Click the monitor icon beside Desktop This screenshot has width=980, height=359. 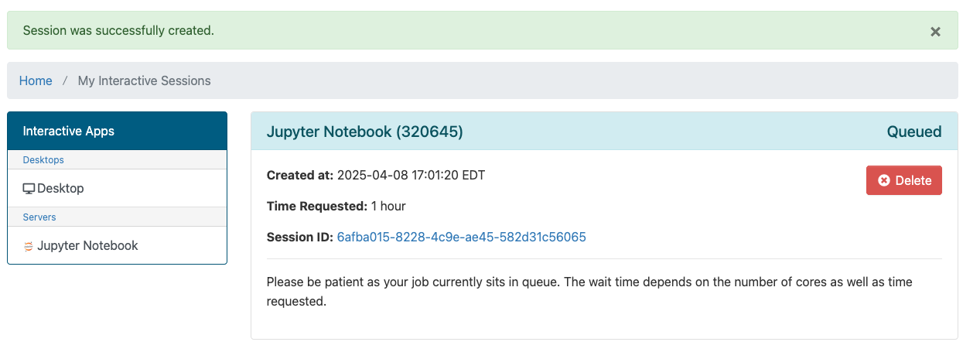[29, 188]
